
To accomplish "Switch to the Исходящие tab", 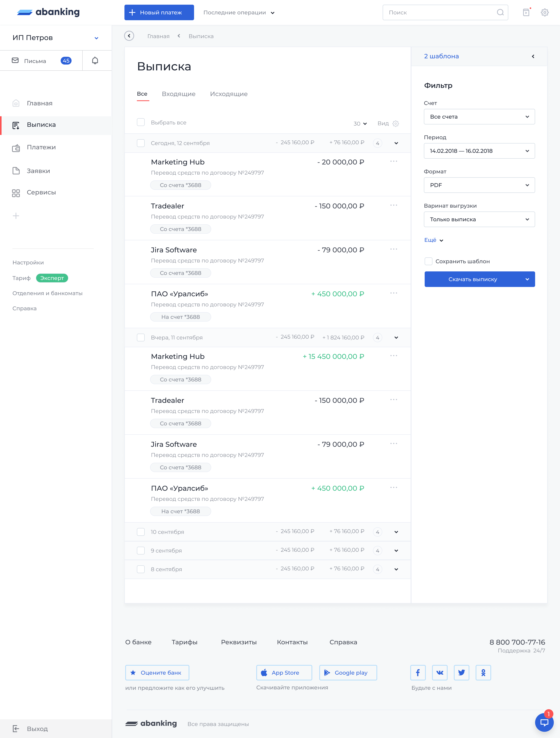I will (x=229, y=94).
